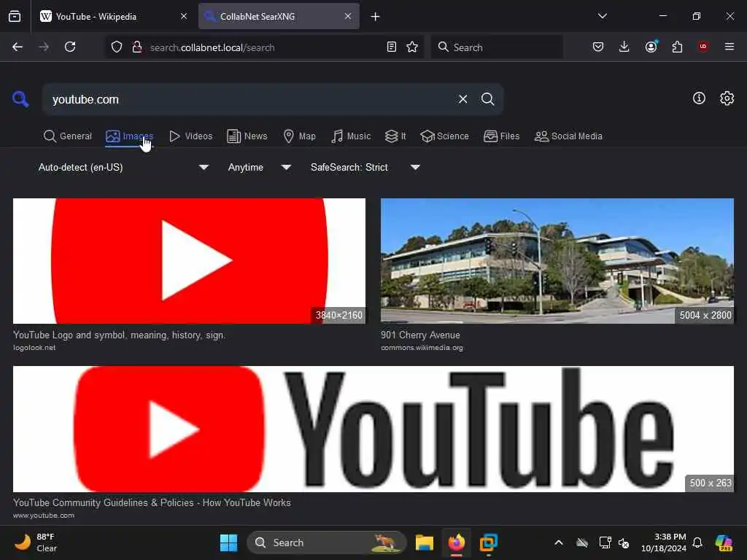Show site security lock information
747x560 pixels.
coord(136,47)
